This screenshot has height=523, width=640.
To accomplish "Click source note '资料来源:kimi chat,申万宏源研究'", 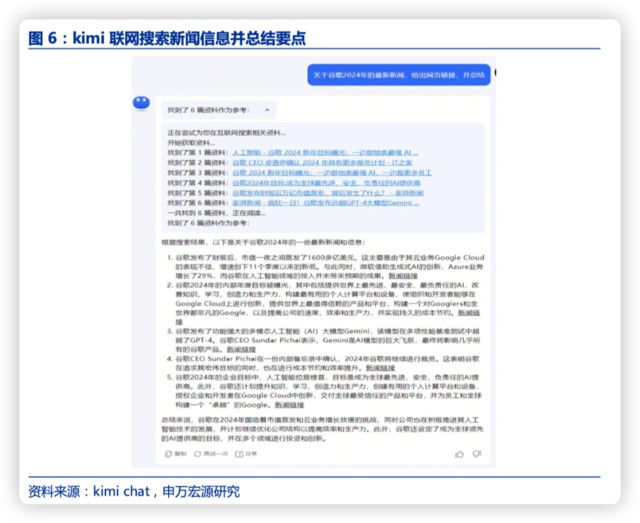I will 134,491.
